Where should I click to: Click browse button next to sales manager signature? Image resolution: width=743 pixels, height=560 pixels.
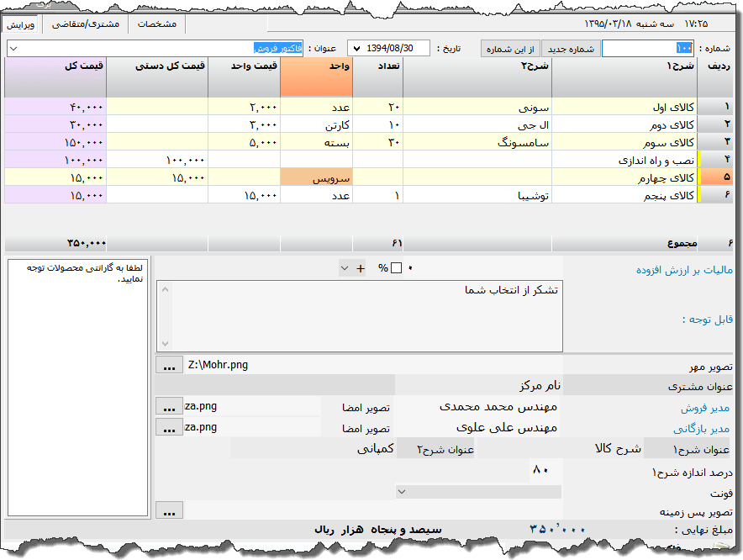[169, 406]
